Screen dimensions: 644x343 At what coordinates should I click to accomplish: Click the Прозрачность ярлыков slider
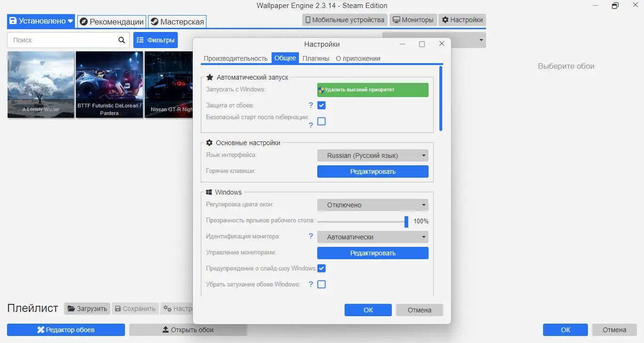pyautogui.click(x=362, y=221)
